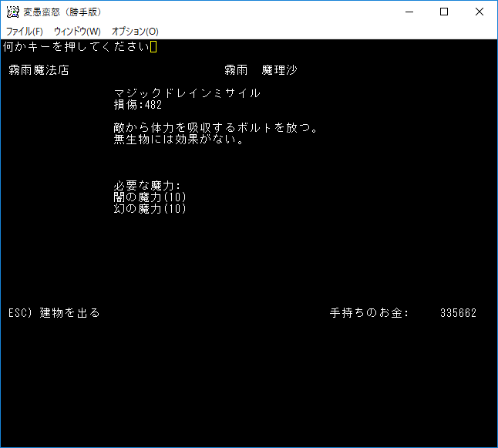The image size is (498, 448).
Task: Open the ウィンドウ(W) menu
Action: (77, 32)
